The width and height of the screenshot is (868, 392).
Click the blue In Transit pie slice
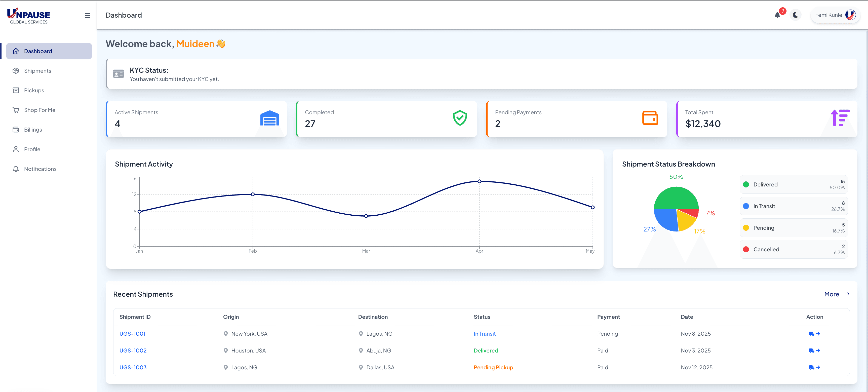(666, 219)
